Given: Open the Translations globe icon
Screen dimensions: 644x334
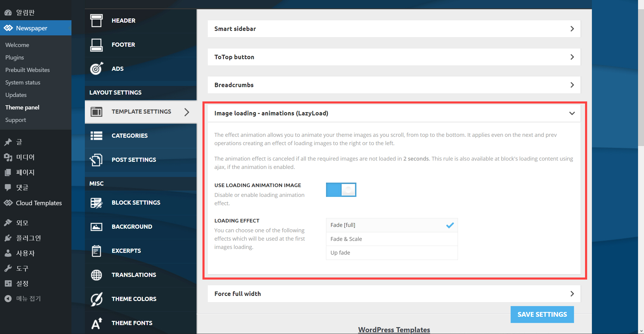Looking at the screenshot, I should [x=96, y=275].
